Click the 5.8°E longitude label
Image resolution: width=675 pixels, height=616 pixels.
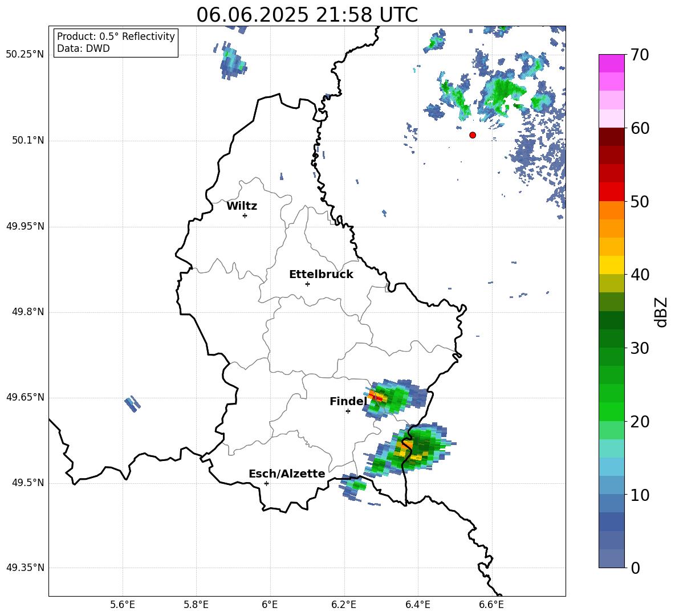click(196, 605)
